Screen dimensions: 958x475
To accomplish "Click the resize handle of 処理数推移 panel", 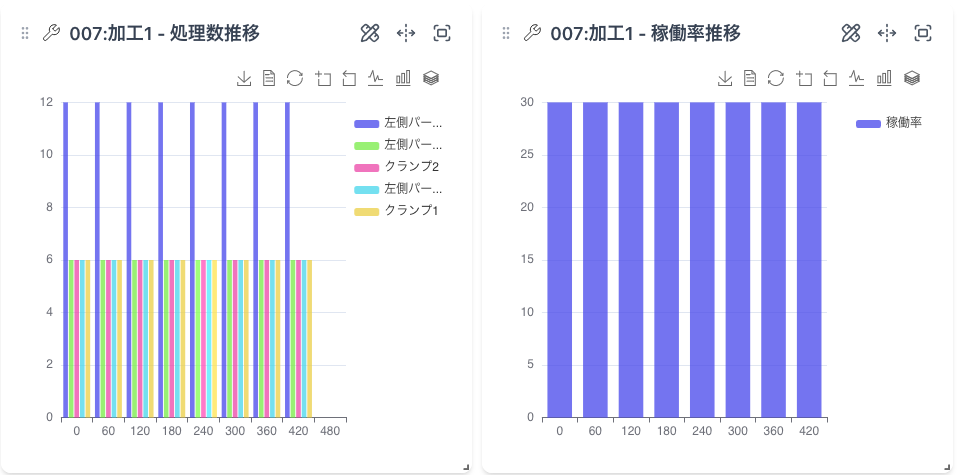I will [x=466, y=467].
